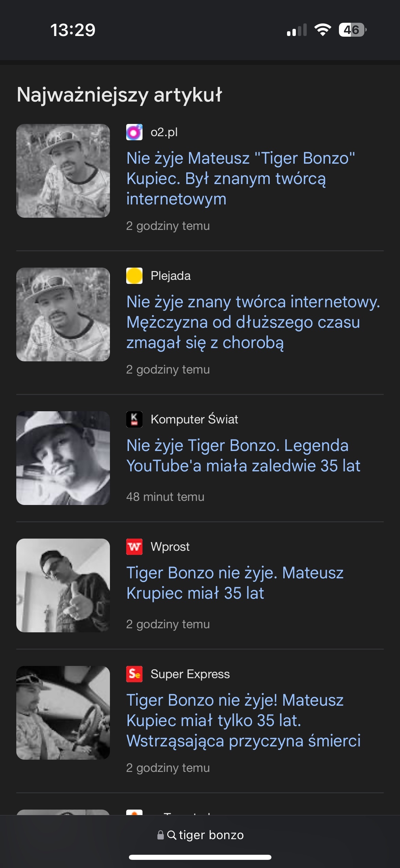Open o2.pl article about Mateusz Kupiec
The width and height of the screenshot is (400, 868).
point(241,179)
